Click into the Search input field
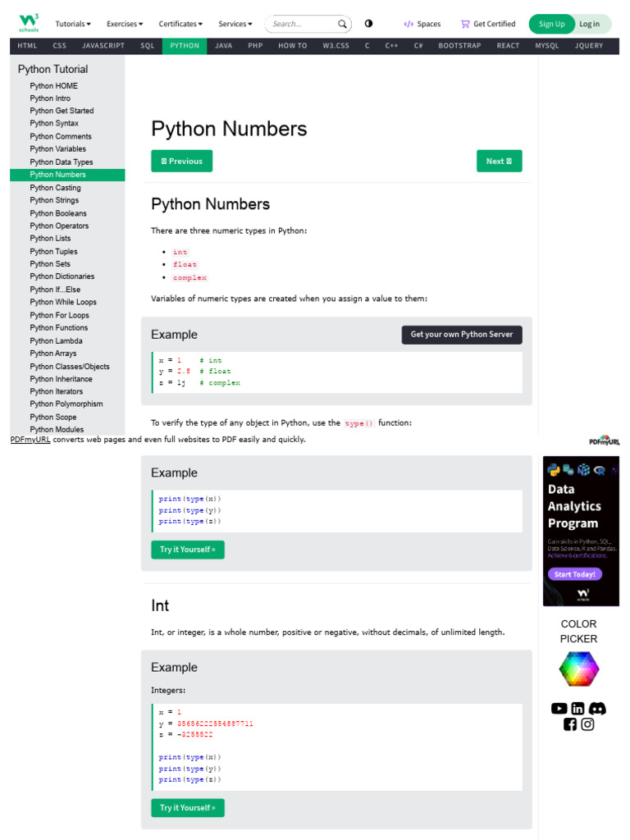The image size is (630, 840). tap(301, 24)
